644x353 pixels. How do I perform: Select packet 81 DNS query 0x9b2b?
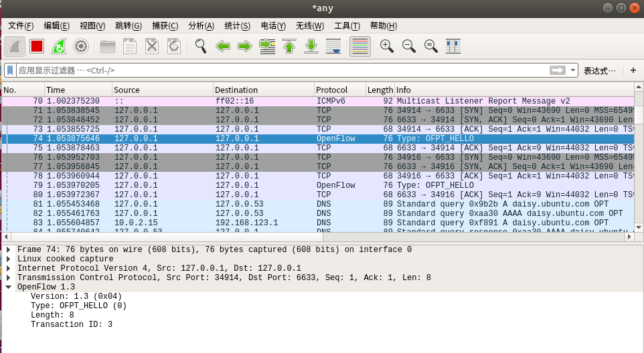point(318,204)
